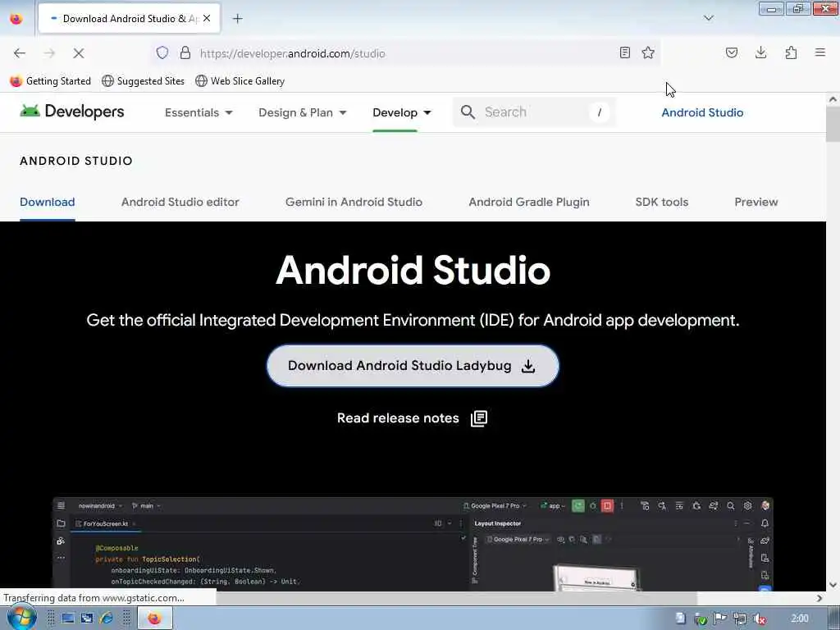
Task: Click into the site Search field
Action: tap(534, 112)
